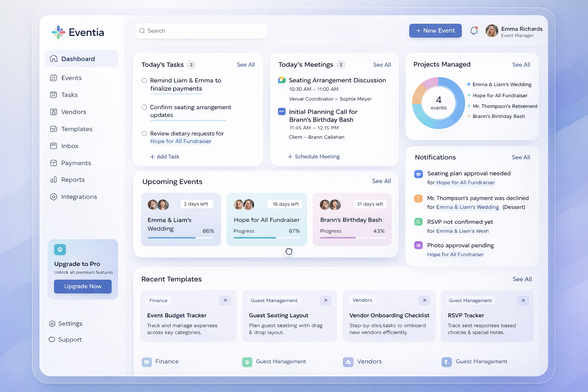Open RSVP Tracker template arrow icon
Image resolution: width=588 pixels, height=392 pixels.
point(523,301)
